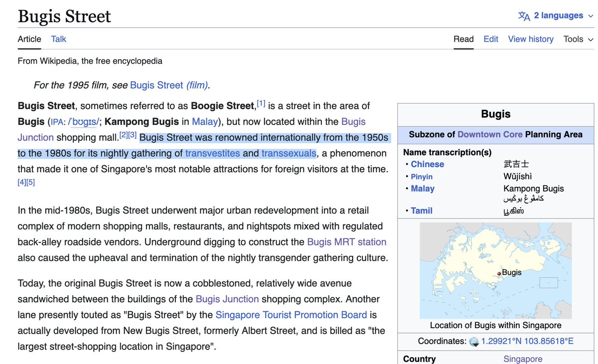Screen dimensions: 598x364
Task: Open the Edit tab
Action: 491,39
